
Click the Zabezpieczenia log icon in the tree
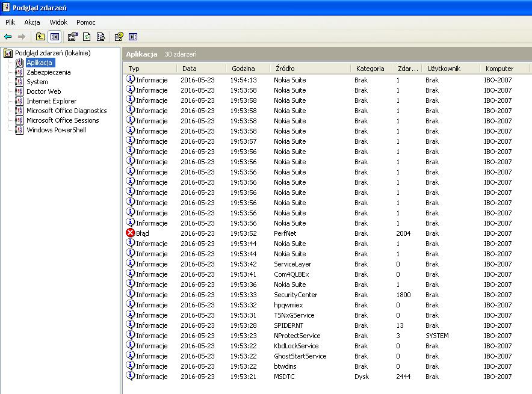tap(20, 72)
